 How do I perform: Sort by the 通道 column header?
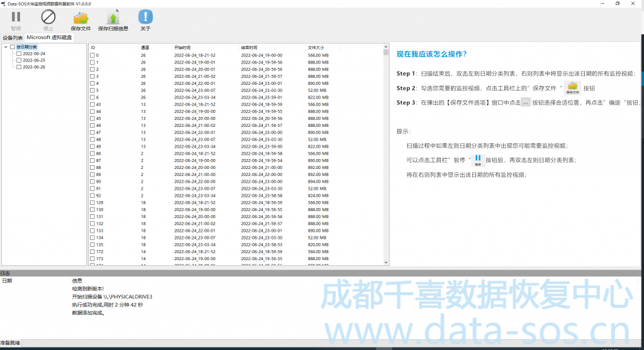pyautogui.click(x=155, y=48)
